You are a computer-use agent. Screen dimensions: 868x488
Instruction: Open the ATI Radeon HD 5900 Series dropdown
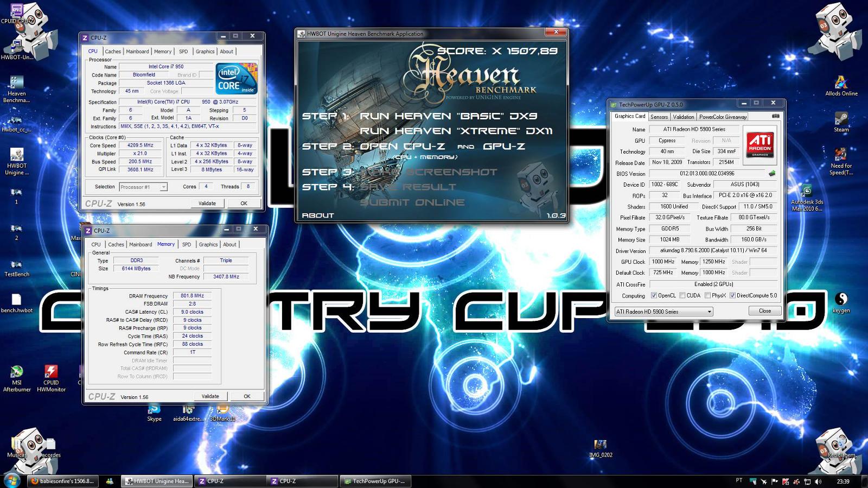(x=663, y=312)
